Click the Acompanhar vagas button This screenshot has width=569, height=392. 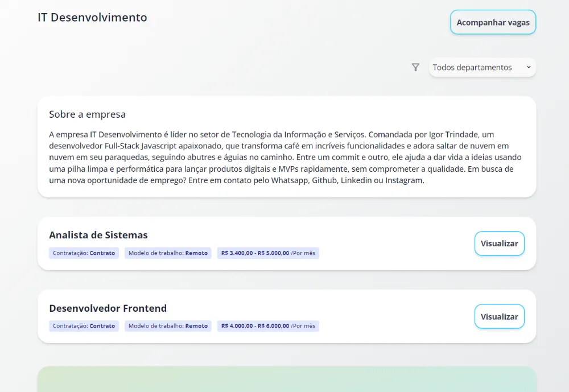click(x=493, y=23)
